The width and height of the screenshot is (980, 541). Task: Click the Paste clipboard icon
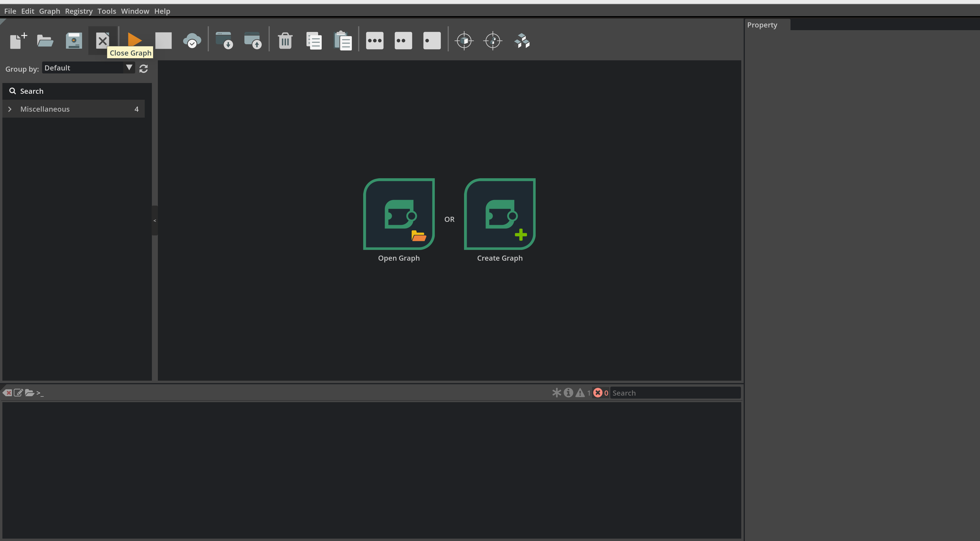pyautogui.click(x=342, y=40)
